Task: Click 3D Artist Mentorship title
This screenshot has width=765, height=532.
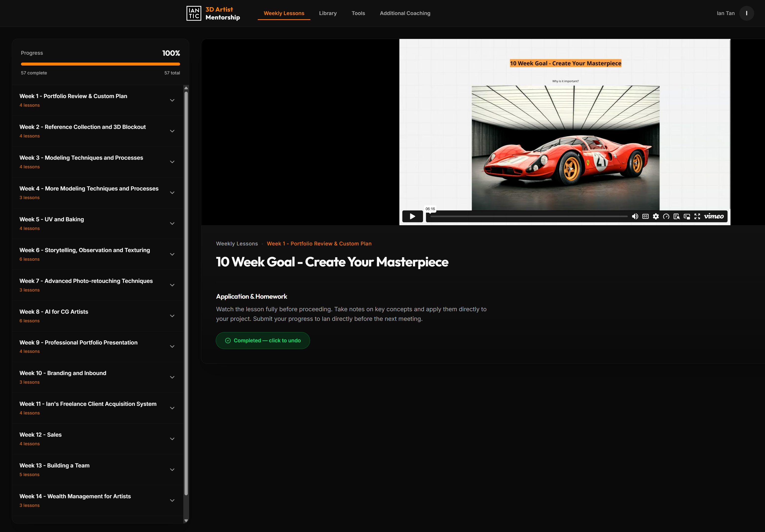Action: [x=222, y=13]
